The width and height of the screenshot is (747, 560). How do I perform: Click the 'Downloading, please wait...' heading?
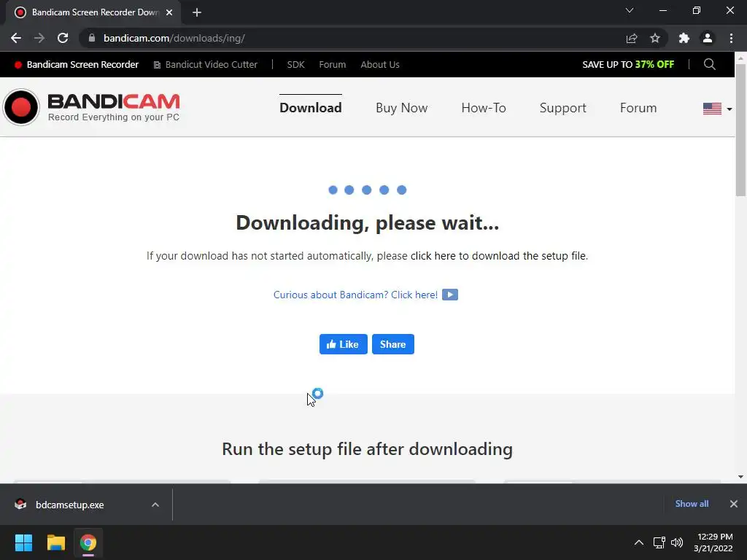click(368, 223)
